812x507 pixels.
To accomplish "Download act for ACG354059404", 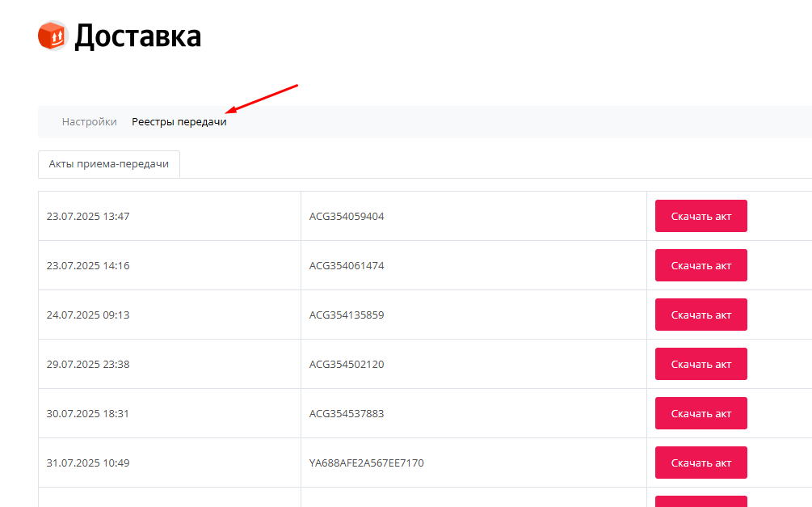I will click(x=701, y=216).
